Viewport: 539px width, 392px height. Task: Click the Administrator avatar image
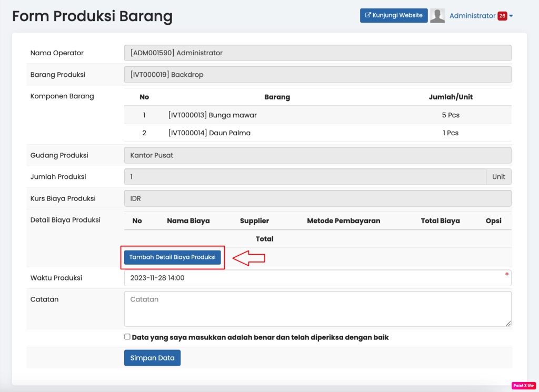click(x=437, y=16)
